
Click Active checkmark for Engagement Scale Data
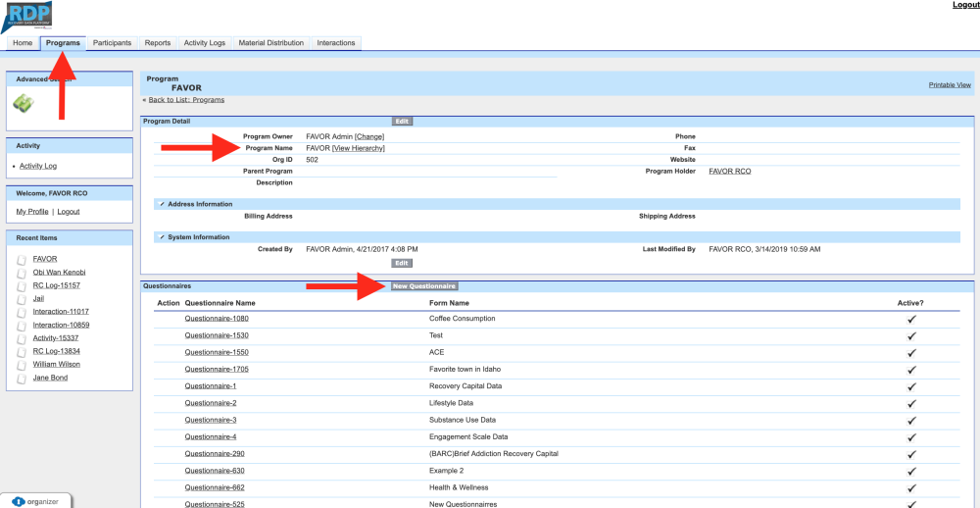tap(911, 437)
